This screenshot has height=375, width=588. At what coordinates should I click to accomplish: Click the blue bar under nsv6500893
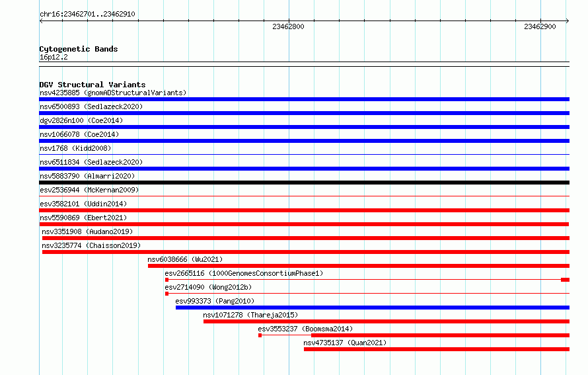click(304, 113)
